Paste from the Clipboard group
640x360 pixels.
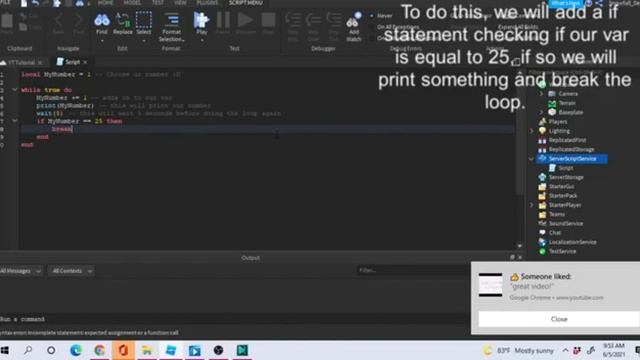click(7, 23)
